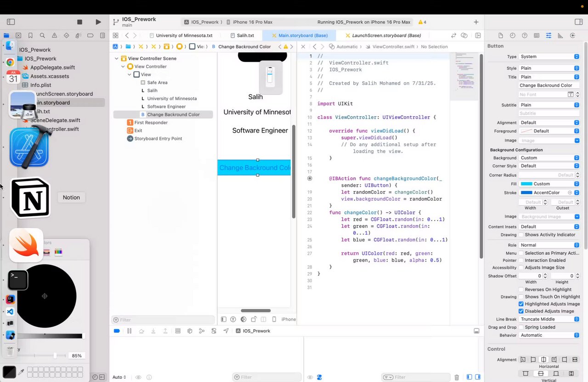Open the Role dropdown set to Normal
This screenshot has width=588, height=382.
coord(549,245)
